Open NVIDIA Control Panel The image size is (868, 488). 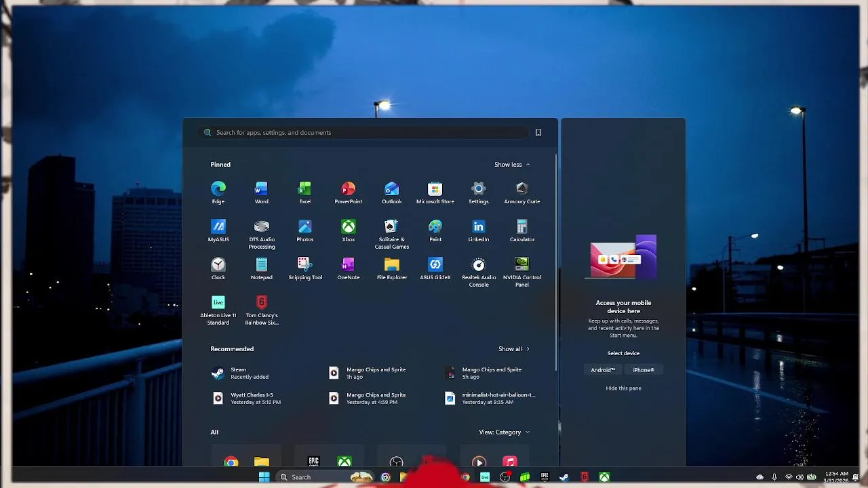point(522,272)
